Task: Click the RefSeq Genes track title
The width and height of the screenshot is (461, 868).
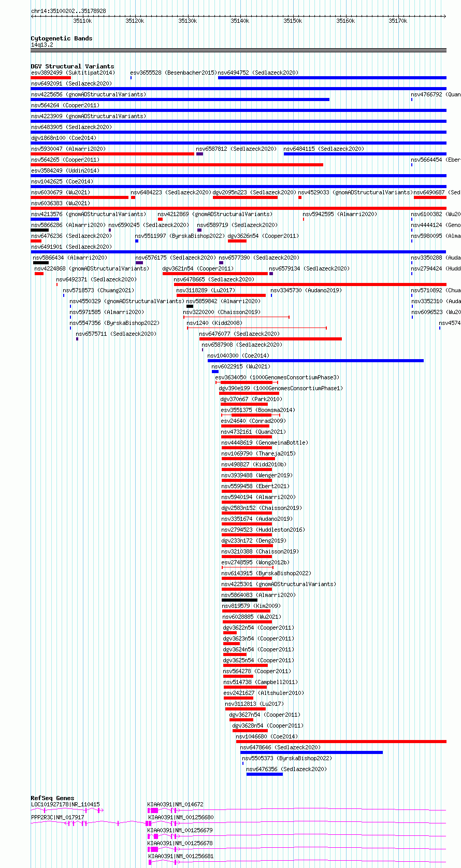Action: [x=52, y=798]
